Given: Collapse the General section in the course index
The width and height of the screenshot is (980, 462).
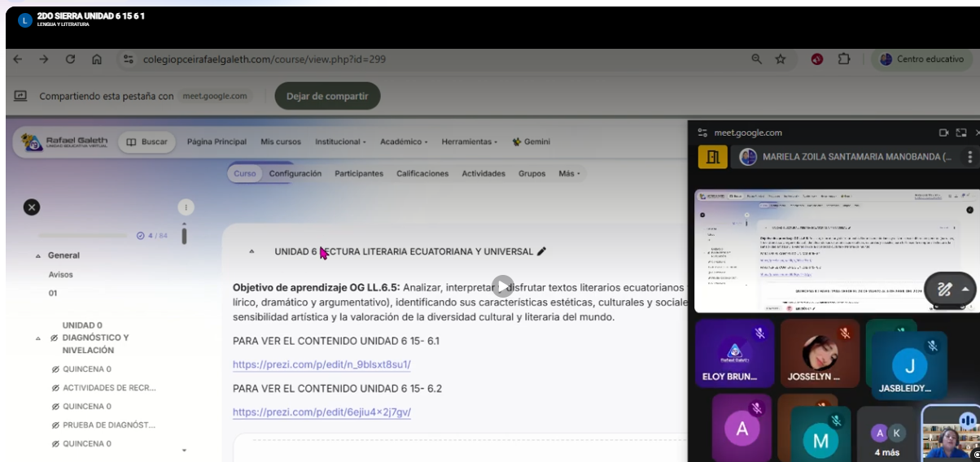Looking at the screenshot, I should 37,256.
